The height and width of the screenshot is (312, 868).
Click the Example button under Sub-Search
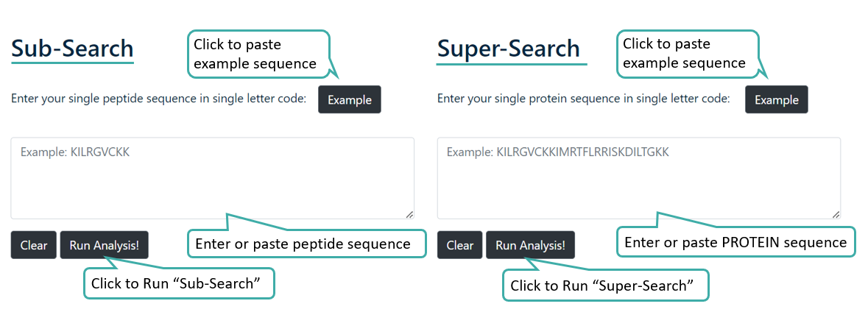(x=350, y=99)
